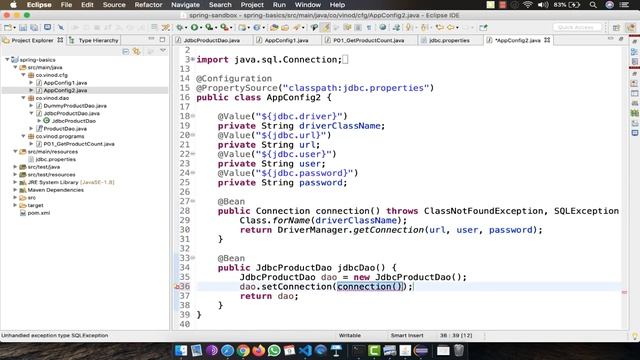
Task: Click the Open Type toolbar icon
Action: tap(274, 27)
